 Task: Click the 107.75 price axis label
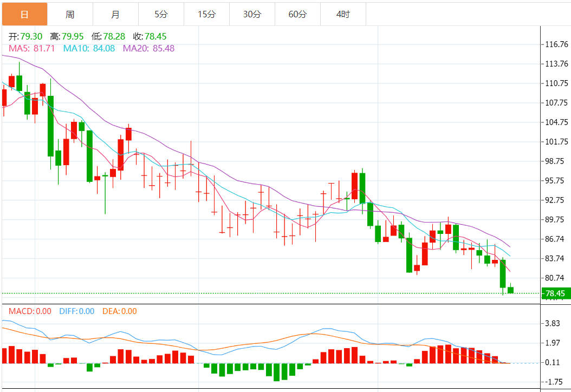coord(556,103)
